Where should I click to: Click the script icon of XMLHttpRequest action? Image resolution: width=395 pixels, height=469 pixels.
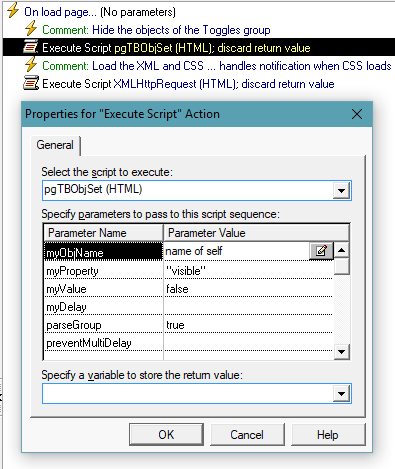31,83
